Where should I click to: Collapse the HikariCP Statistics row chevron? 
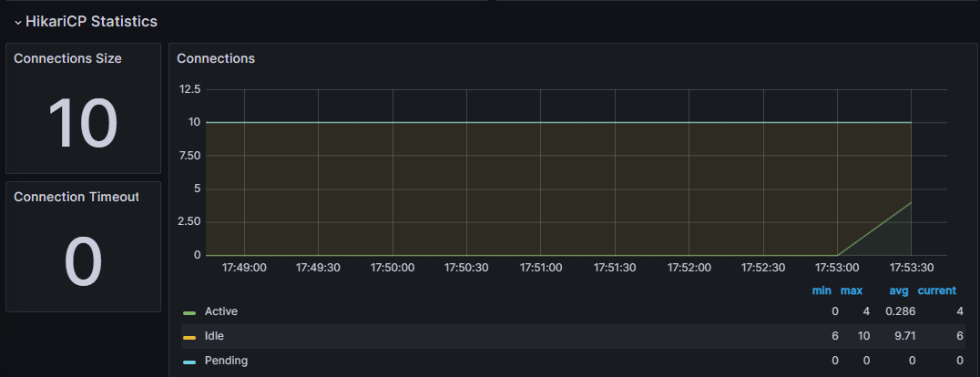(18, 23)
